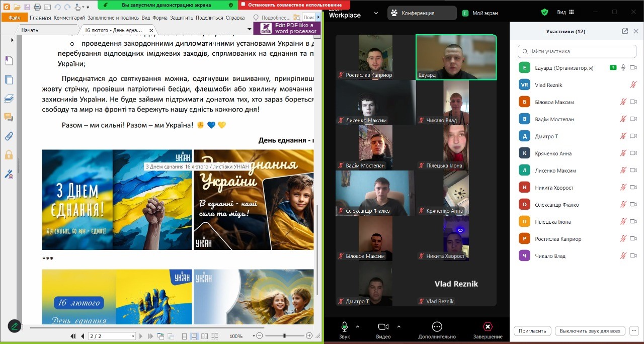
Task: Toggle camera with the Видео button
Action: click(383, 327)
